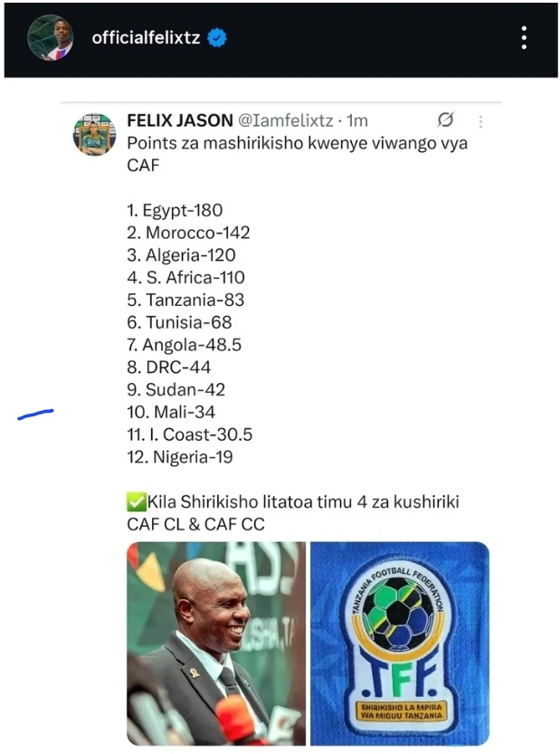Screen dimensions: 560x754
Task: Click the slashed-circle icon on the tweet
Action: [x=444, y=120]
